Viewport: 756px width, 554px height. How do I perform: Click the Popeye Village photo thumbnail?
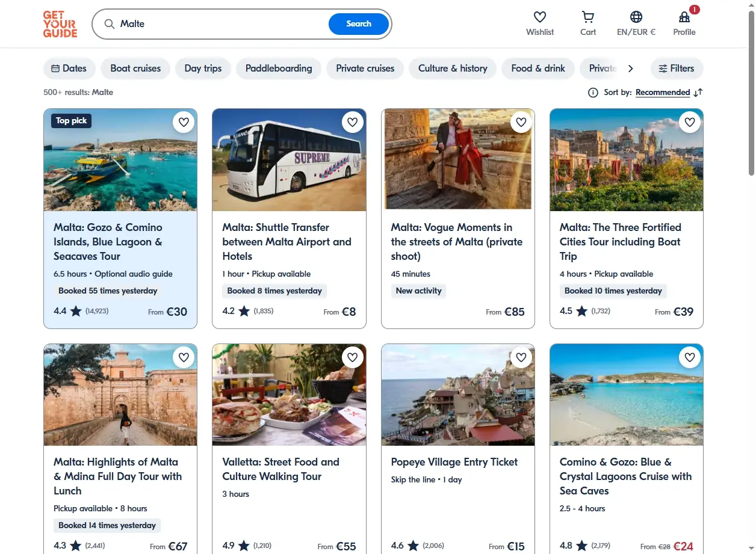click(x=458, y=395)
